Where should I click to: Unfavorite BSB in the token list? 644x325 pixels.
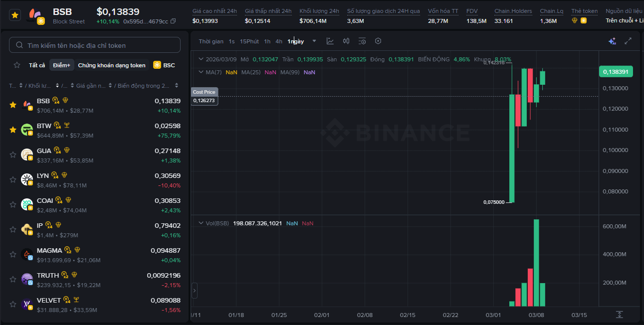13,105
